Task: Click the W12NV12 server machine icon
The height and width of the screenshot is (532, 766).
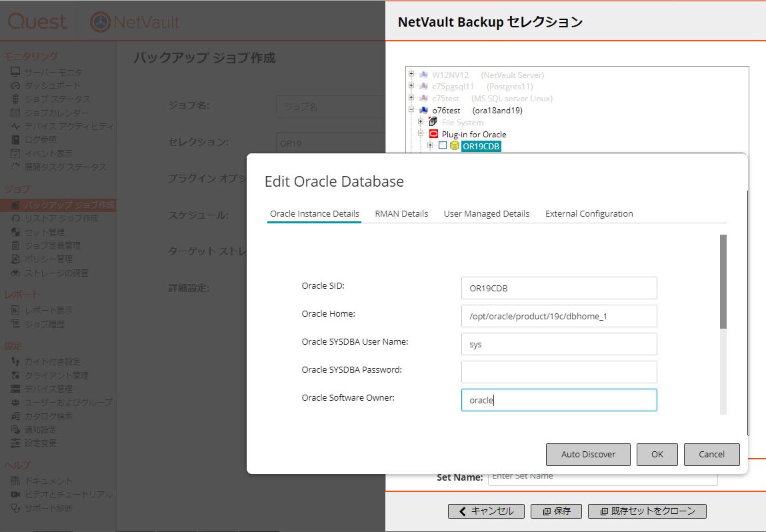Action: pyautogui.click(x=423, y=74)
